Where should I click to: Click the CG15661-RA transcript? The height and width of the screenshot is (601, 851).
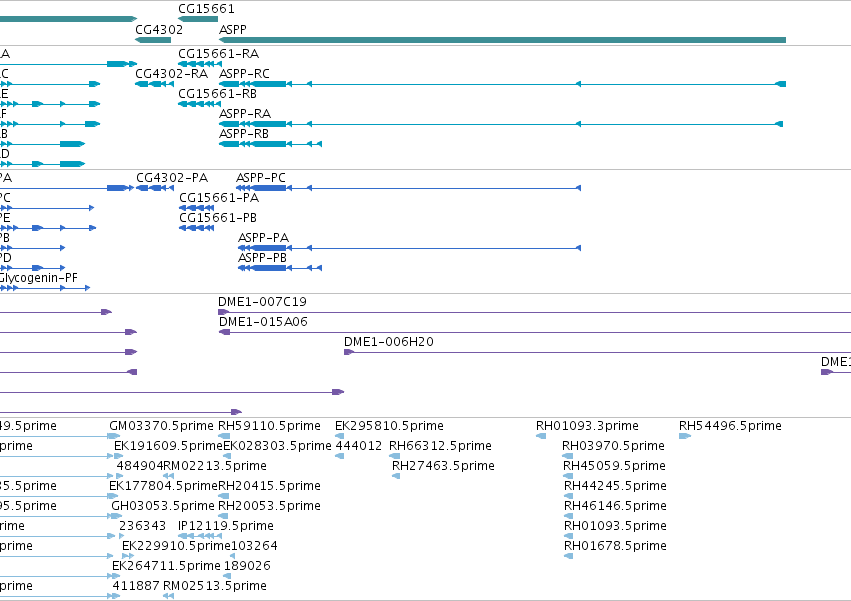pos(200,64)
